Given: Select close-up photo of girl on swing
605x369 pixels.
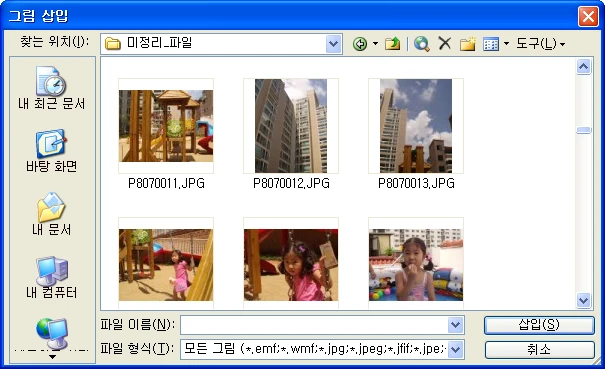Looking at the screenshot, I should 291,265.
